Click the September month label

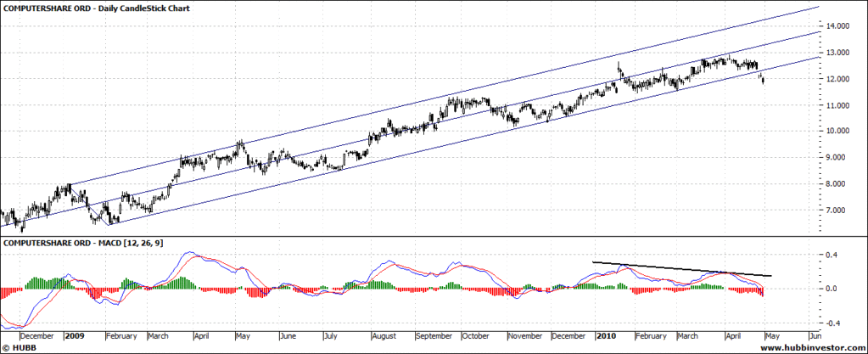tap(434, 335)
